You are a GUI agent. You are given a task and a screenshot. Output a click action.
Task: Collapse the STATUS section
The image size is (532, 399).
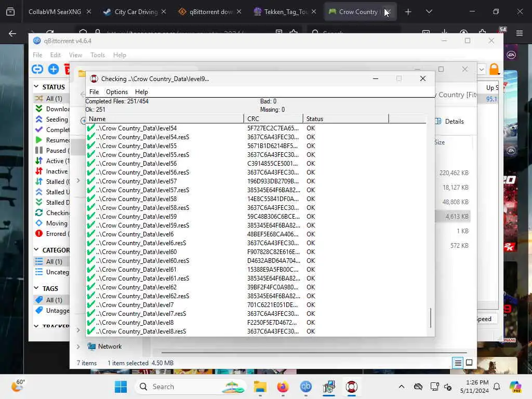click(36, 87)
